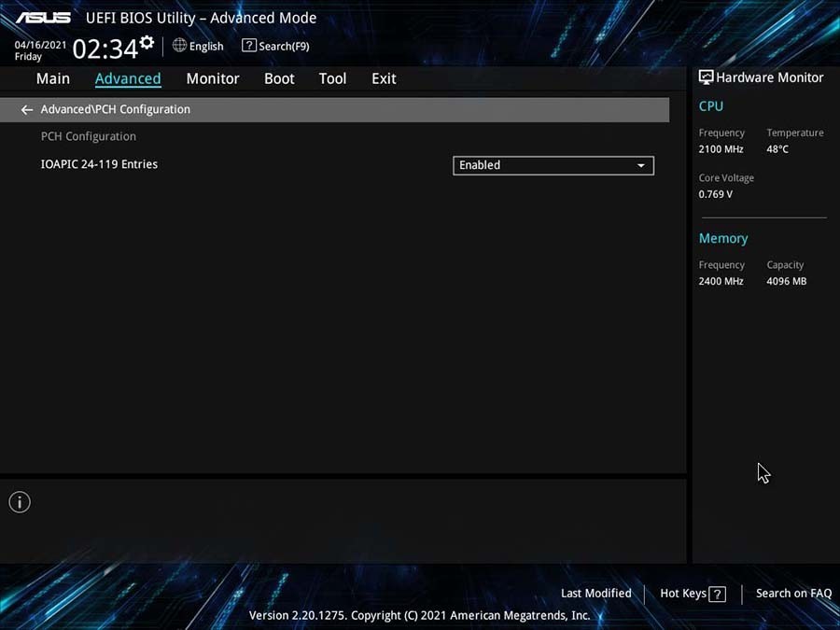Click the Advanced\PCH Configuration breadcrumb
840x630 pixels.
pos(115,109)
